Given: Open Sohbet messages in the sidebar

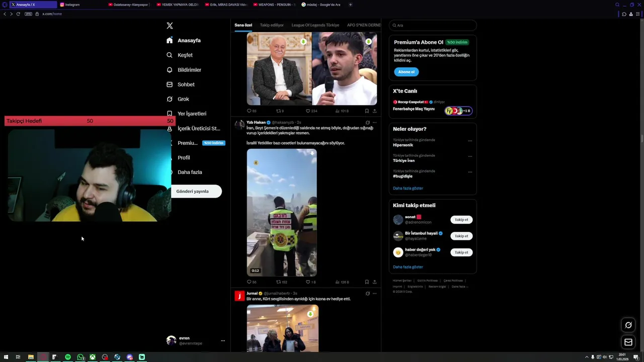Looking at the screenshot, I should (x=180, y=84).
